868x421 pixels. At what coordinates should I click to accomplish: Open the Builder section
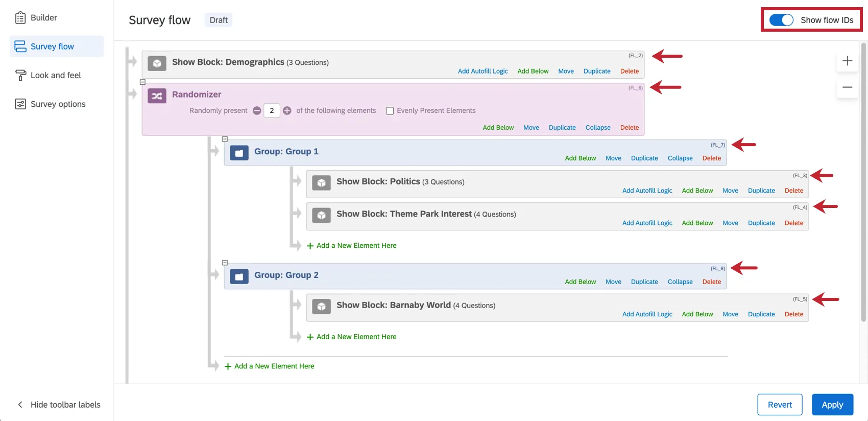(43, 18)
